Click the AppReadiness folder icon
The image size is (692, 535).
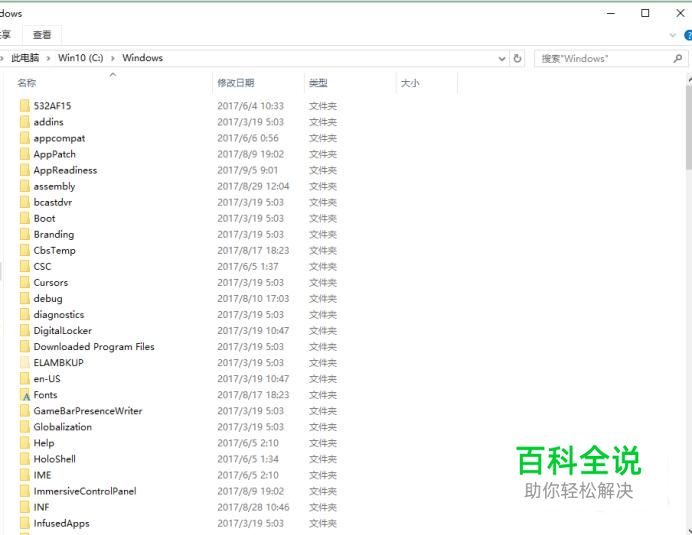[25, 170]
